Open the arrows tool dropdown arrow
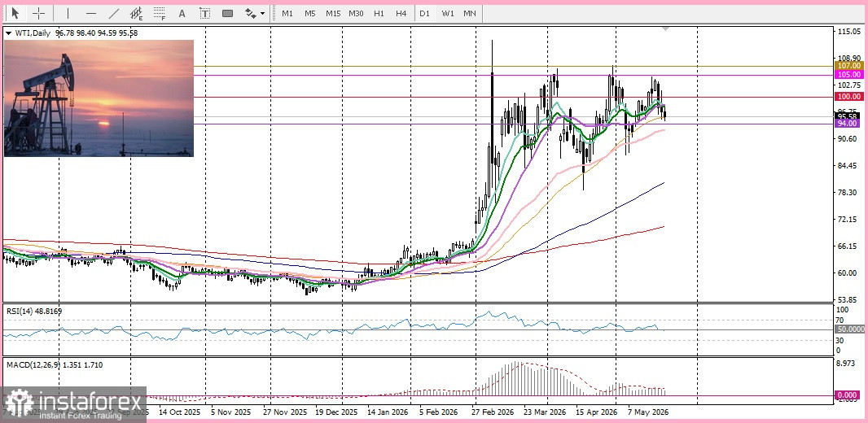The height and width of the screenshot is (423, 868). [x=262, y=13]
